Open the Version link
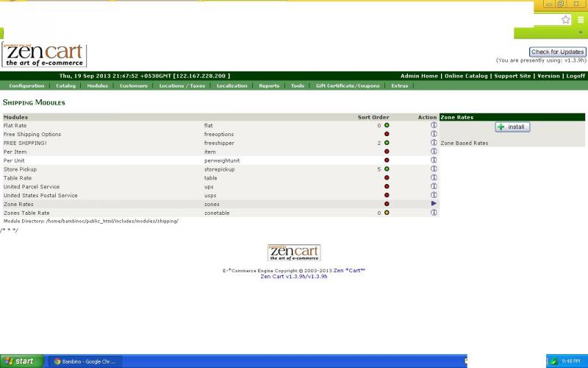588x368 pixels. (548, 76)
